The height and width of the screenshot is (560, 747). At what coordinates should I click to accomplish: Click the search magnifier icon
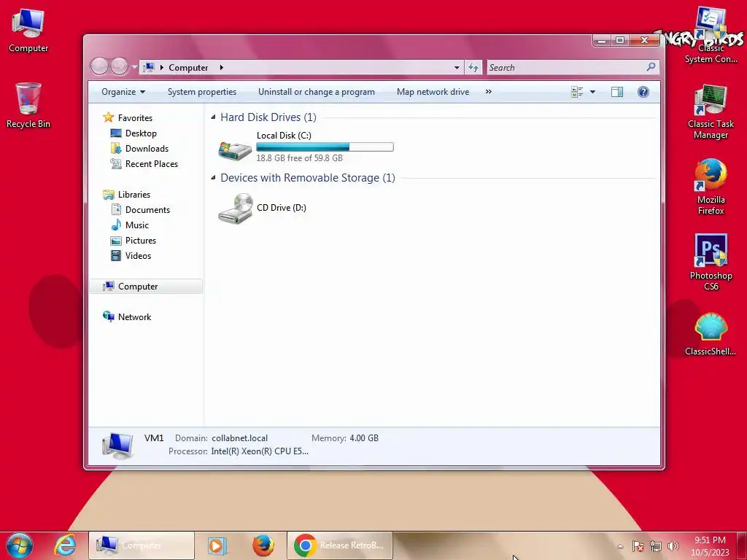(651, 67)
